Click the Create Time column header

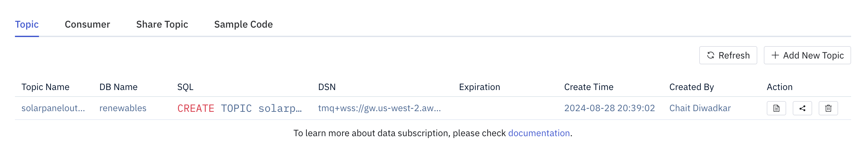589,87
